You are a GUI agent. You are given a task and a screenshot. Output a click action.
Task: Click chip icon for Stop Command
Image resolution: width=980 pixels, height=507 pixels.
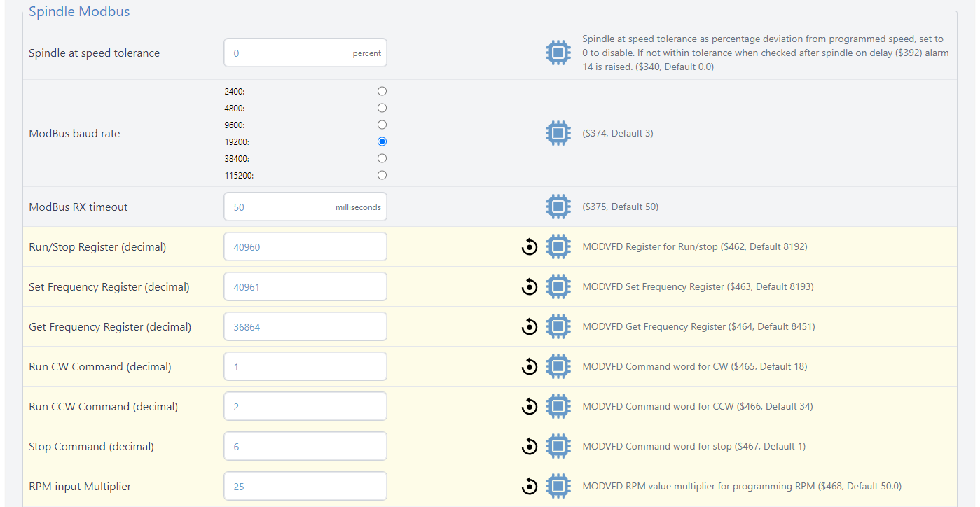558,446
